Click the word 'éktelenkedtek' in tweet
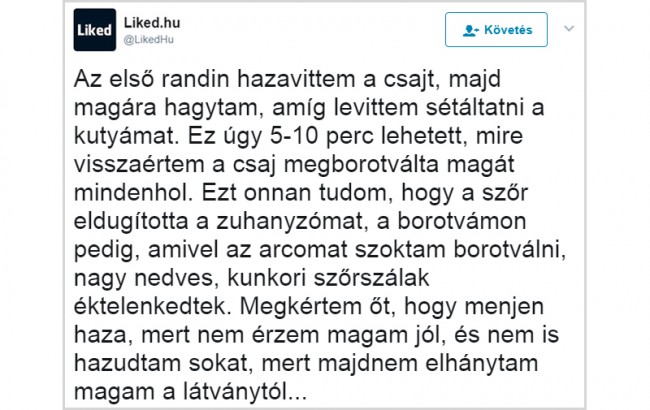The width and height of the screenshot is (650, 410). click(152, 307)
